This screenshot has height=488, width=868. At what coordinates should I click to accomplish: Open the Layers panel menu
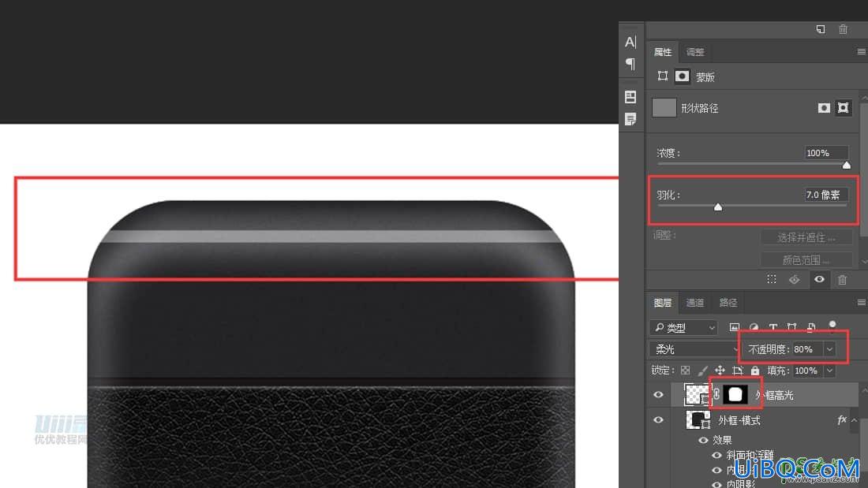pos(862,303)
